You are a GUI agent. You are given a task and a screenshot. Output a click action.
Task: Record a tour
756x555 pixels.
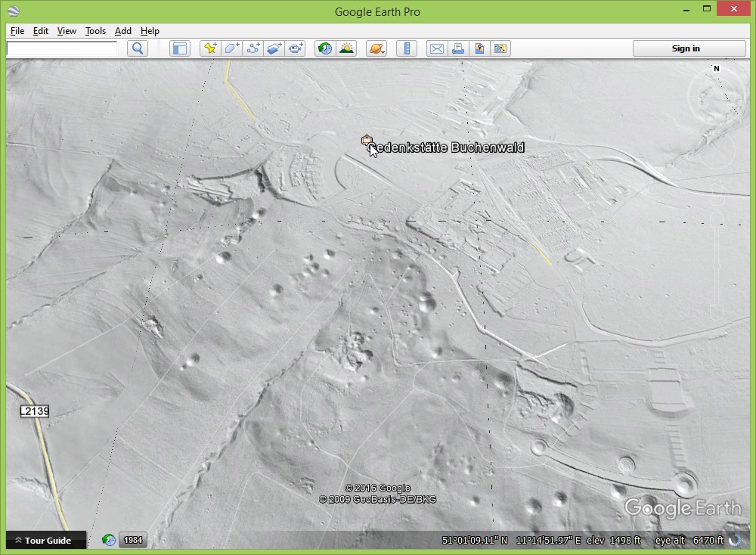[x=295, y=48]
